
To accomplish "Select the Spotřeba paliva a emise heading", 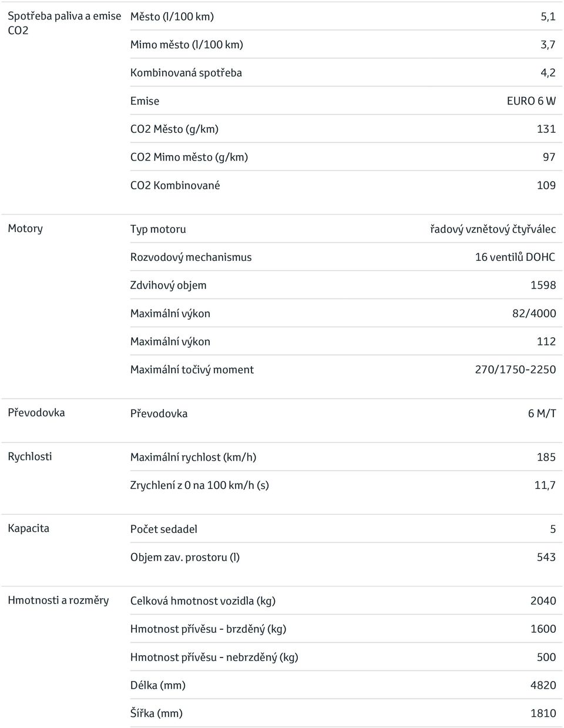I will click(65, 16).
